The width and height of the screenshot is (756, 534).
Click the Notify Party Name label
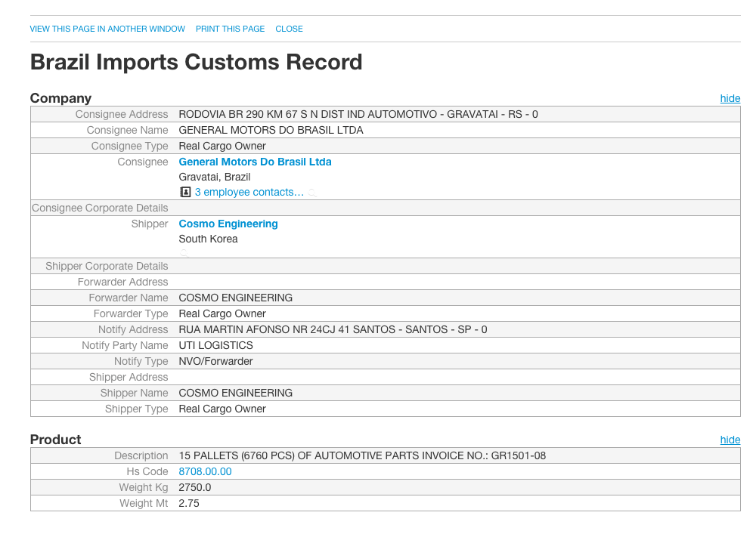pyautogui.click(x=125, y=346)
